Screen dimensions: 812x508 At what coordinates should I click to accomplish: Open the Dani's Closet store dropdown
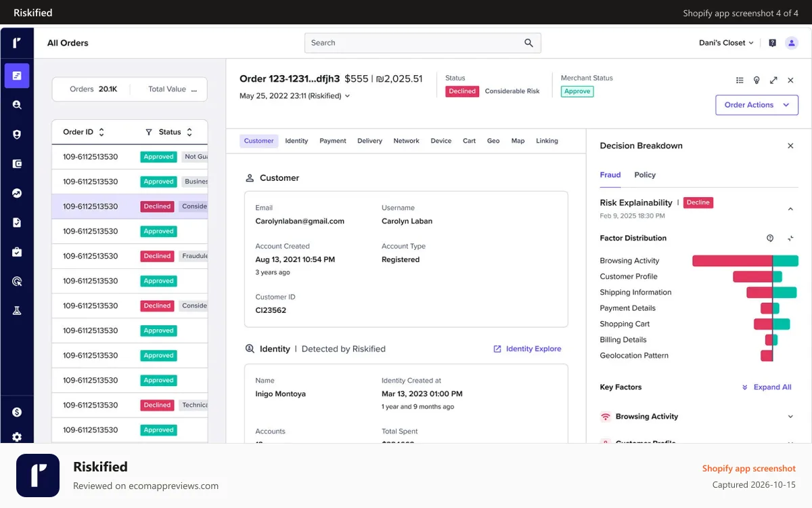tap(726, 43)
